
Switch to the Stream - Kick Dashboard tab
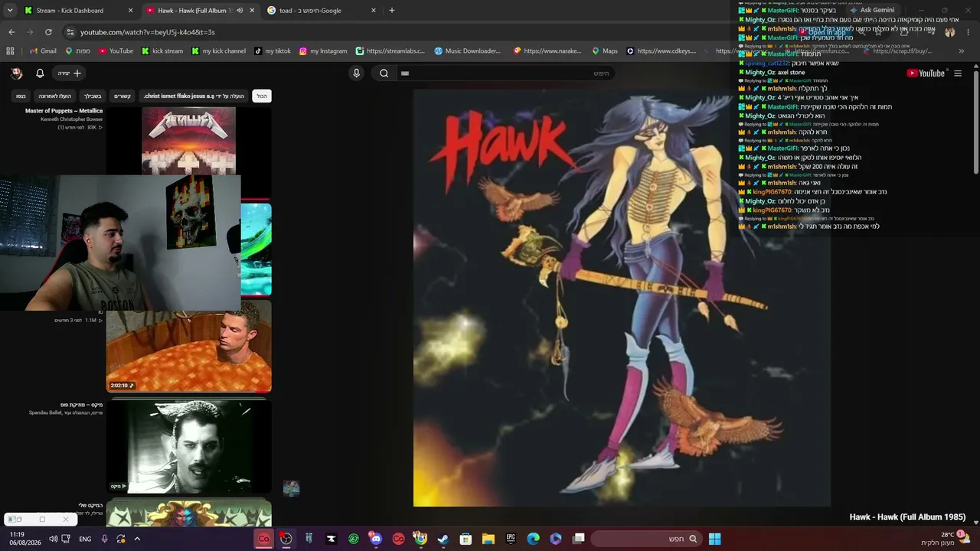coord(77,11)
